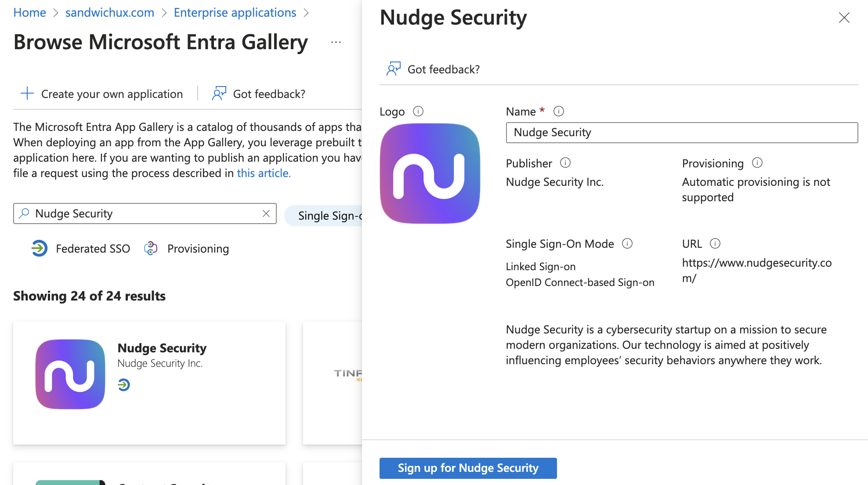The image size is (868, 485).
Task: Navigate to sandwichux.com breadcrumb
Action: 110,13
